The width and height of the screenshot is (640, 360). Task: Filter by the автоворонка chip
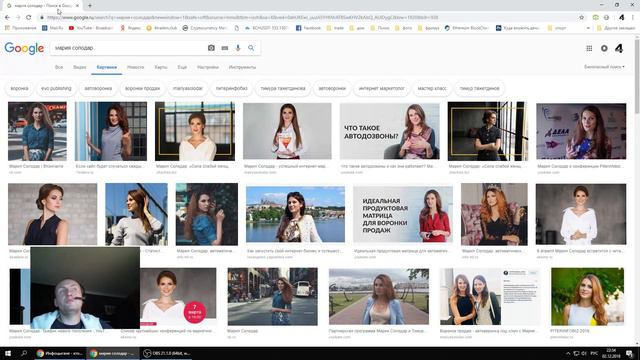point(98,88)
